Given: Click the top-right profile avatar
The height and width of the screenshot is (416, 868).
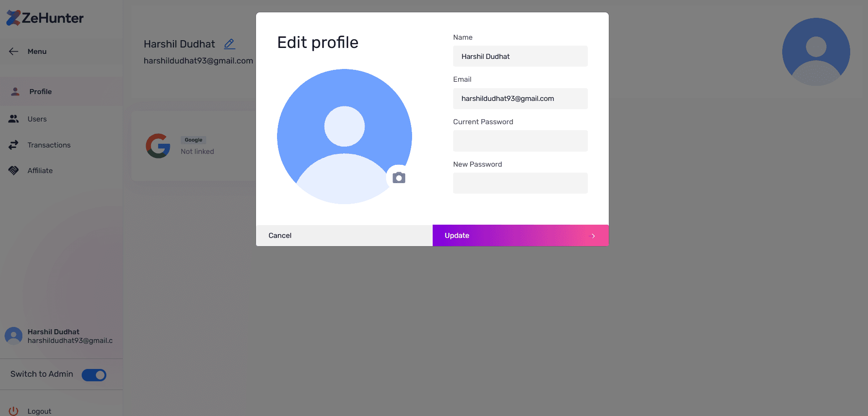Looking at the screenshot, I should [816, 52].
